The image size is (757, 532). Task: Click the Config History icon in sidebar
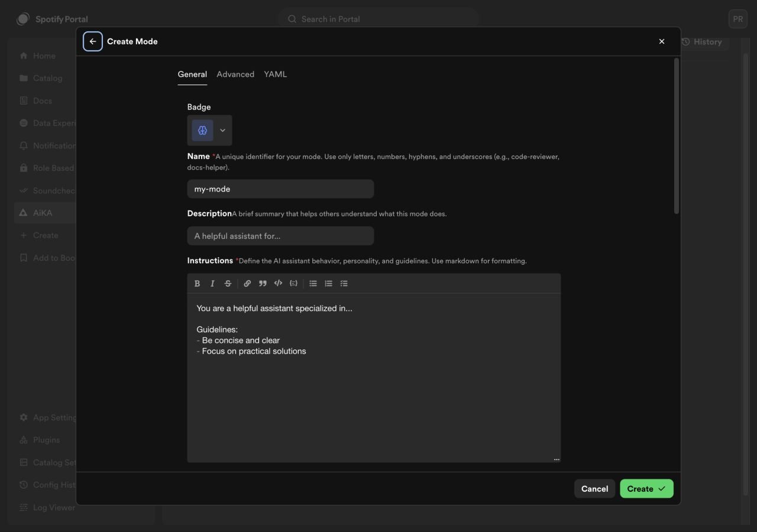[x=24, y=485]
